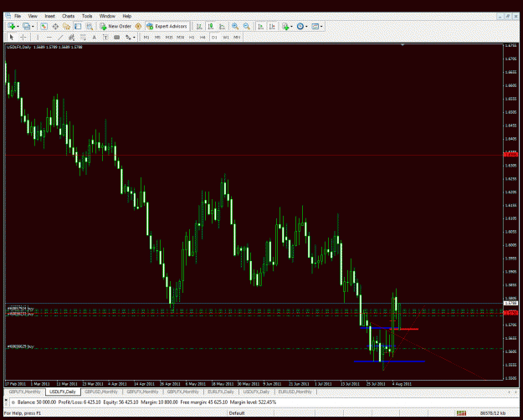Select the Trendline drawing tool
Screen dimensions: 523x420
tap(60, 37)
